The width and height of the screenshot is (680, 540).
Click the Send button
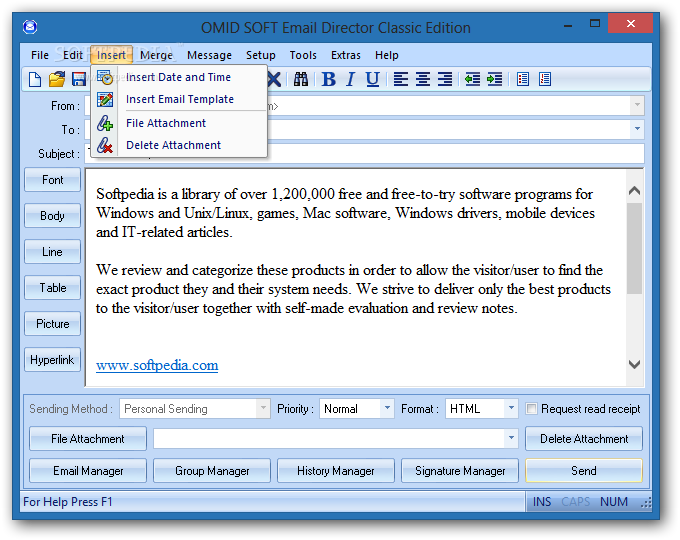[x=584, y=471]
